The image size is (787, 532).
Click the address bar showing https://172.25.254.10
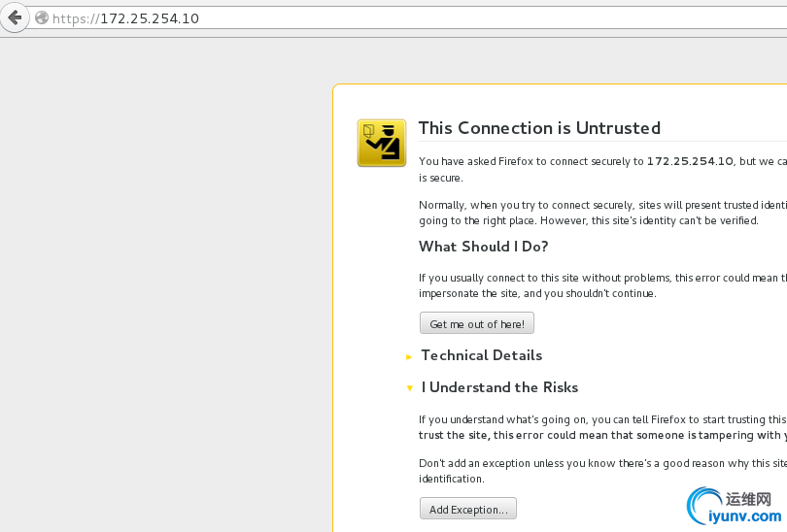tap(406, 18)
